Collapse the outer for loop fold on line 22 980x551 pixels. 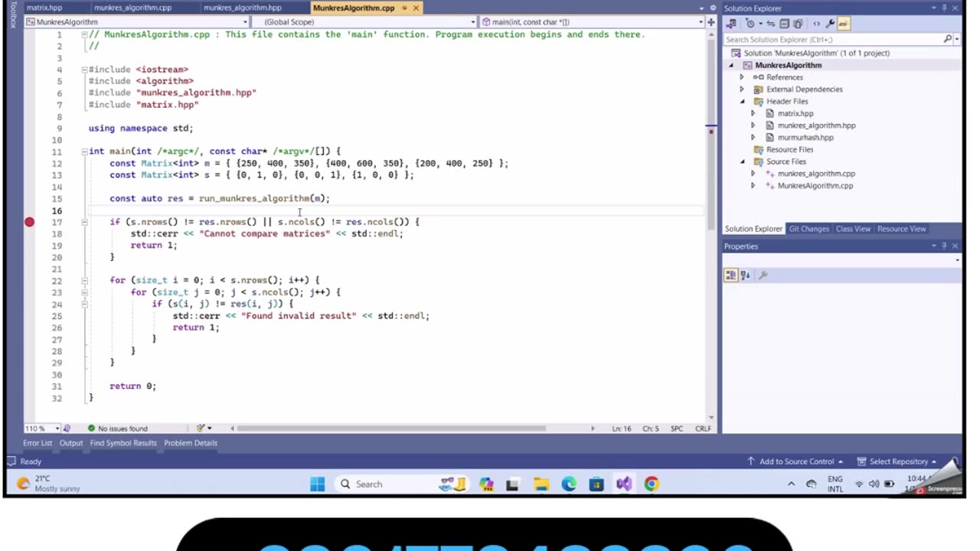point(84,280)
